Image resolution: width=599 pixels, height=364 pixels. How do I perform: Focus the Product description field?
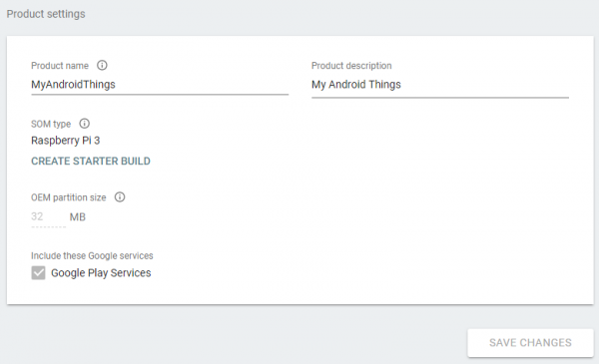coord(440,85)
